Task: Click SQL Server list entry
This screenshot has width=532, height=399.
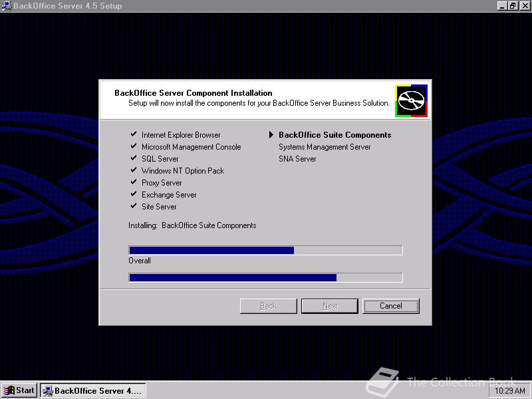Action: (x=160, y=159)
